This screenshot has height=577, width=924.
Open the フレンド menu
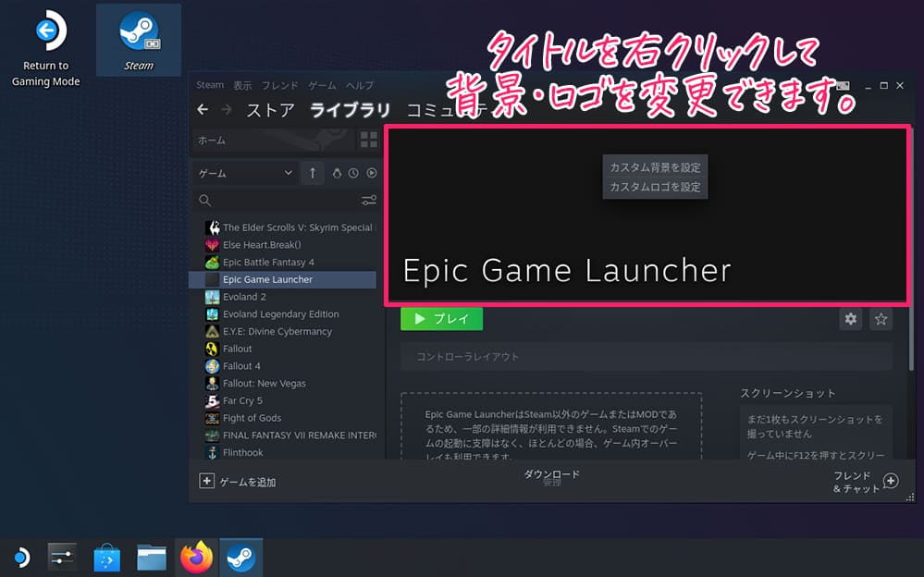point(279,85)
